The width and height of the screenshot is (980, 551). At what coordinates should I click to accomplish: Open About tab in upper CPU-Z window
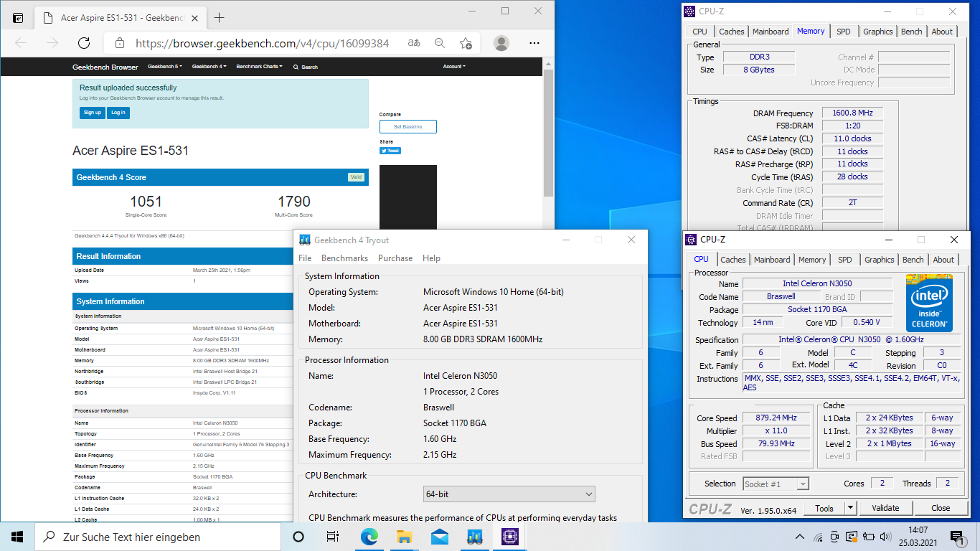(x=942, y=32)
